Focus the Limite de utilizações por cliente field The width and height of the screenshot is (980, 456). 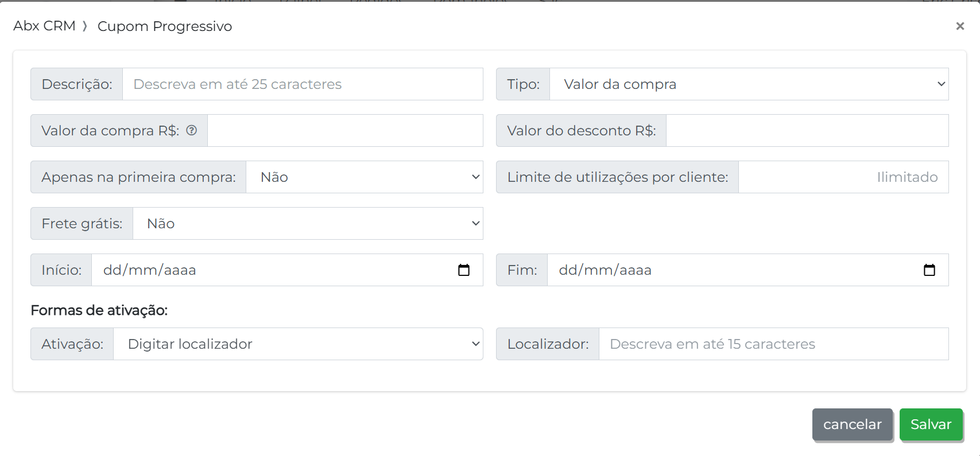coord(843,177)
